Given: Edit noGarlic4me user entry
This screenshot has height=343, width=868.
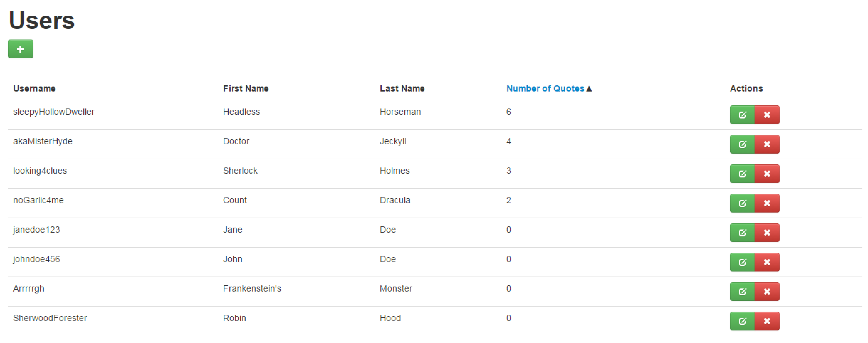Looking at the screenshot, I should point(742,203).
